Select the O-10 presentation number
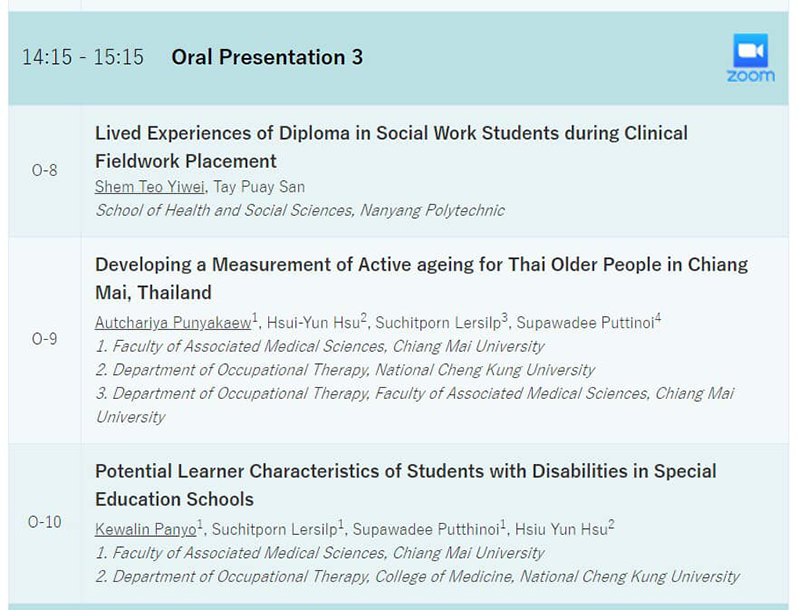Screen dimensions: 800x610 point(44,522)
